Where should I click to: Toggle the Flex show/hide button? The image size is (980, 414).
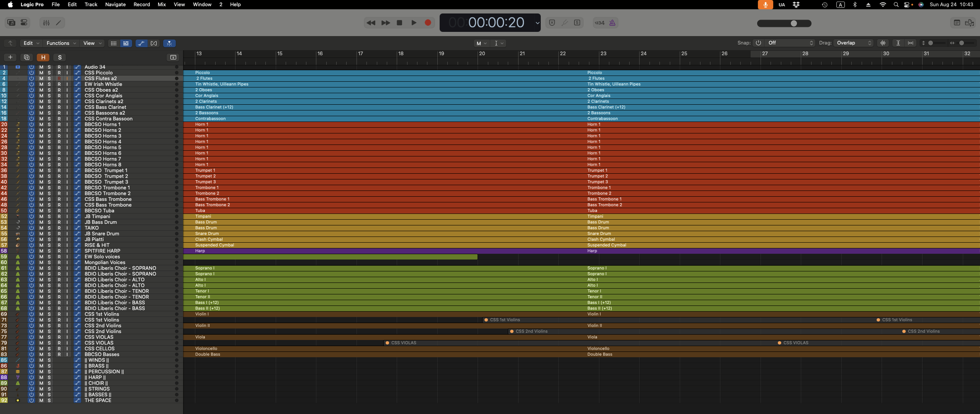pyautogui.click(x=154, y=43)
